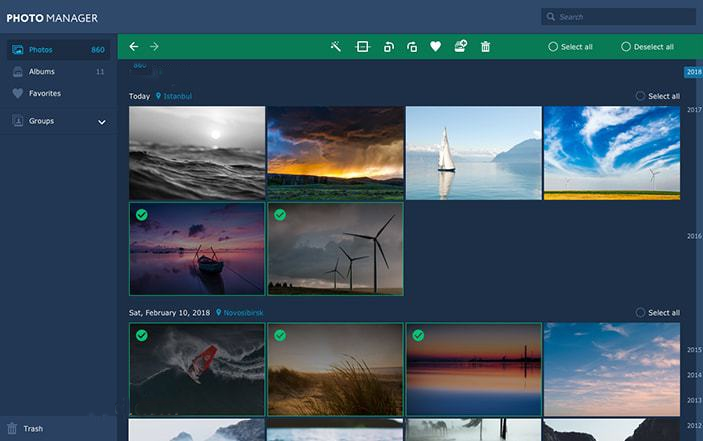Image resolution: width=703 pixels, height=441 pixels.
Task: Open the blue sky swirling clouds photo
Action: pyautogui.click(x=612, y=153)
